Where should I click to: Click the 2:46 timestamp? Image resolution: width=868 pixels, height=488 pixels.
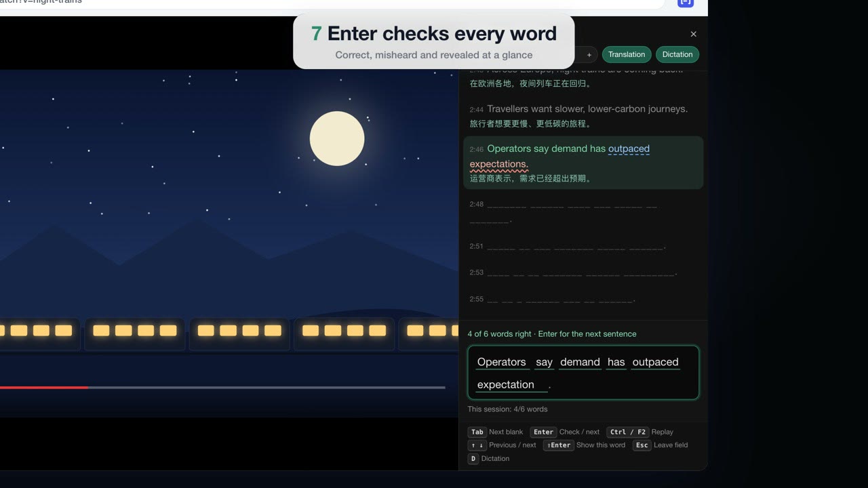pyautogui.click(x=476, y=150)
